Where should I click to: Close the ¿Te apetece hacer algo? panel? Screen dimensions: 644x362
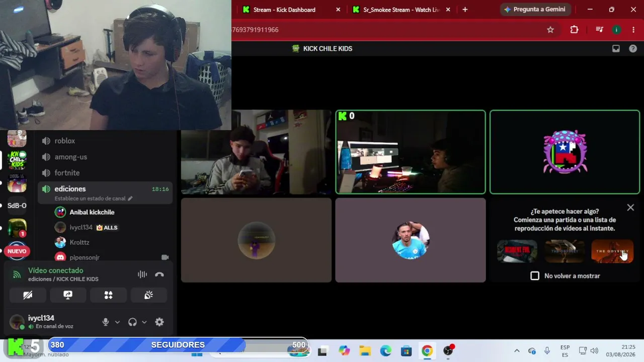630,207
